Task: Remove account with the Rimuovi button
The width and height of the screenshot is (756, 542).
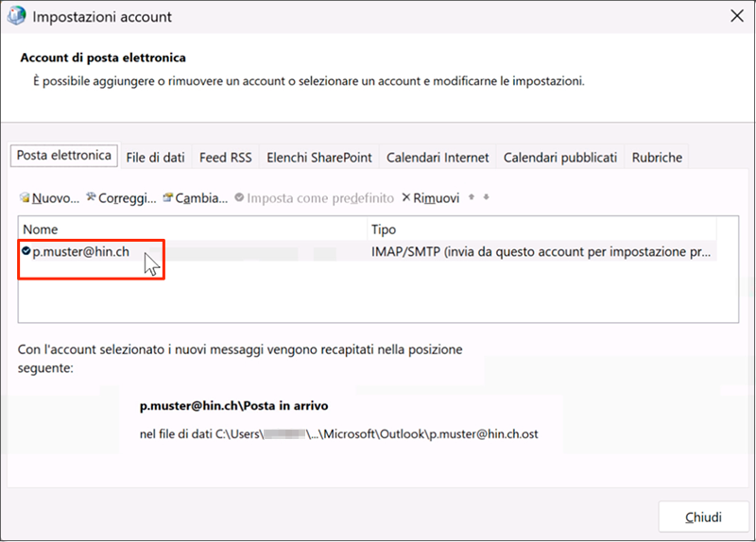Action: point(431,198)
